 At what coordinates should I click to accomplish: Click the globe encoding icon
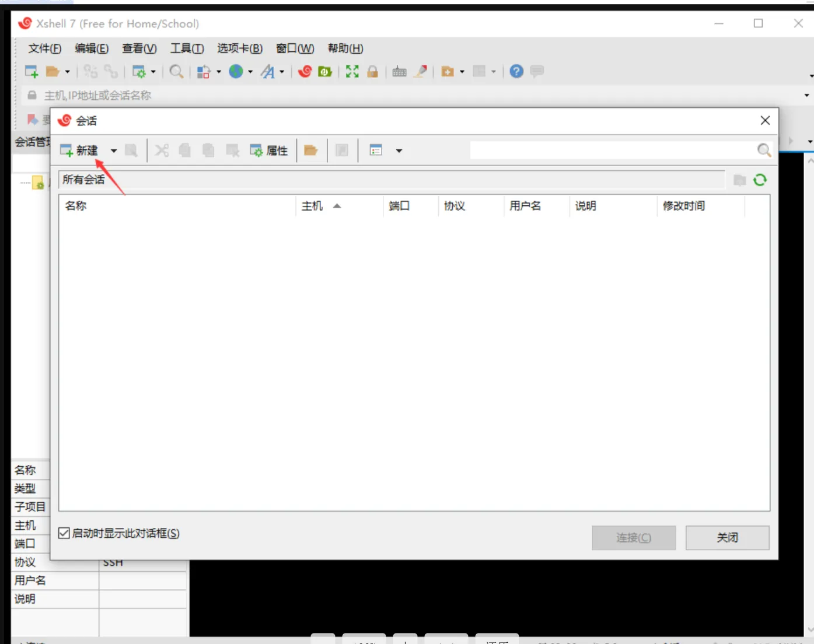236,72
